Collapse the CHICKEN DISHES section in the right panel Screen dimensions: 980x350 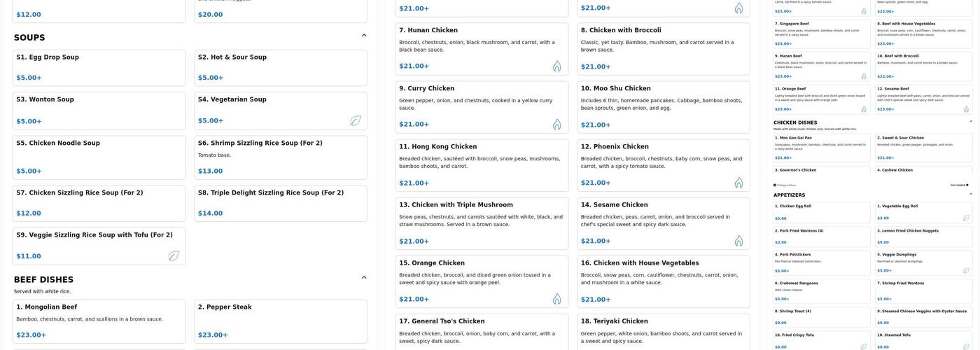[x=971, y=122]
